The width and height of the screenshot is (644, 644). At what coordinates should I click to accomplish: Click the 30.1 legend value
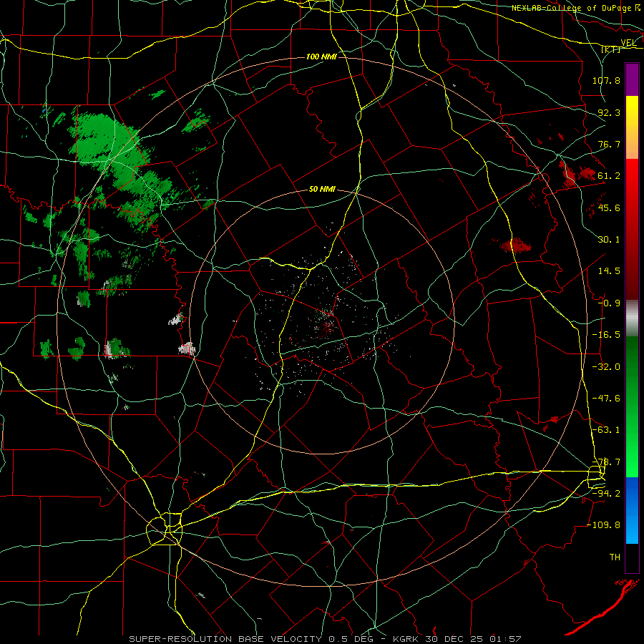(x=609, y=240)
